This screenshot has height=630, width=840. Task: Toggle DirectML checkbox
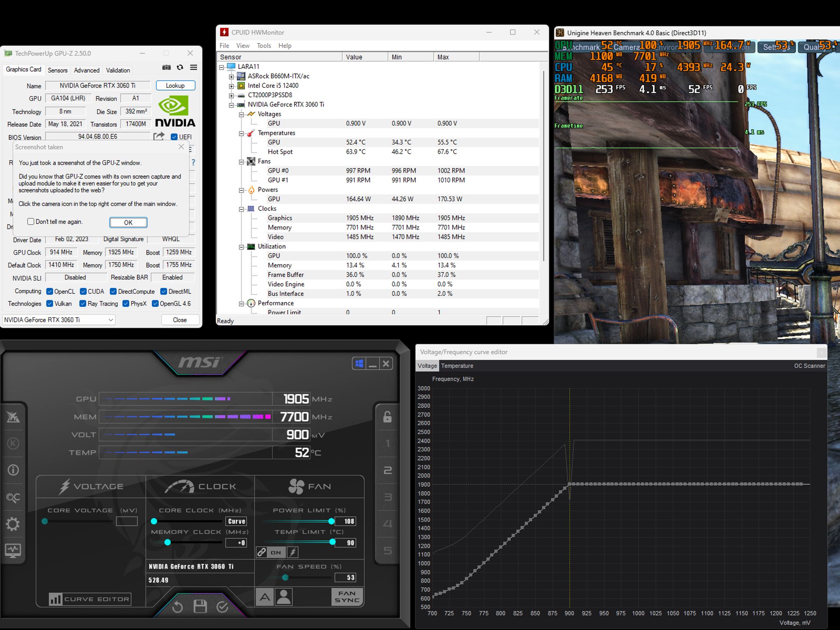pyautogui.click(x=164, y=292)
